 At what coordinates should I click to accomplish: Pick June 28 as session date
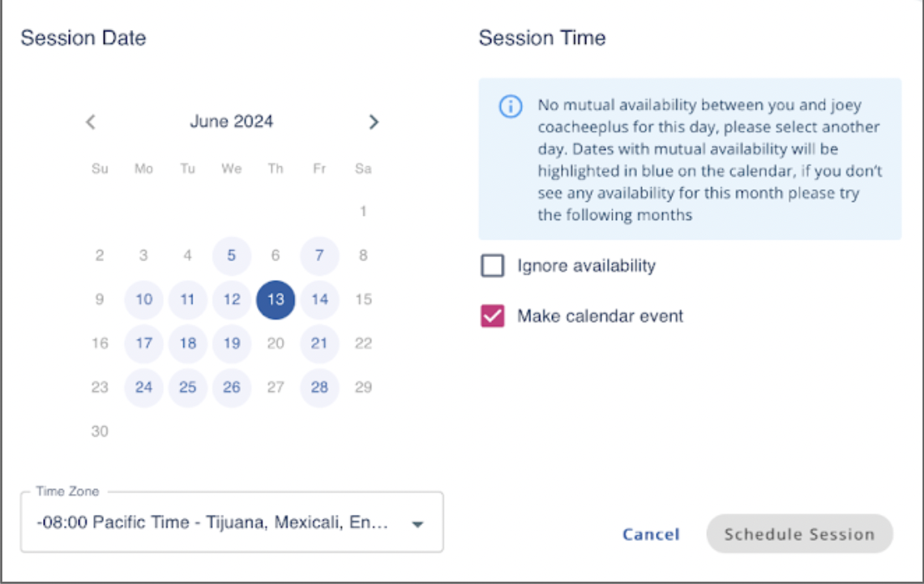(x=319, y=387)
